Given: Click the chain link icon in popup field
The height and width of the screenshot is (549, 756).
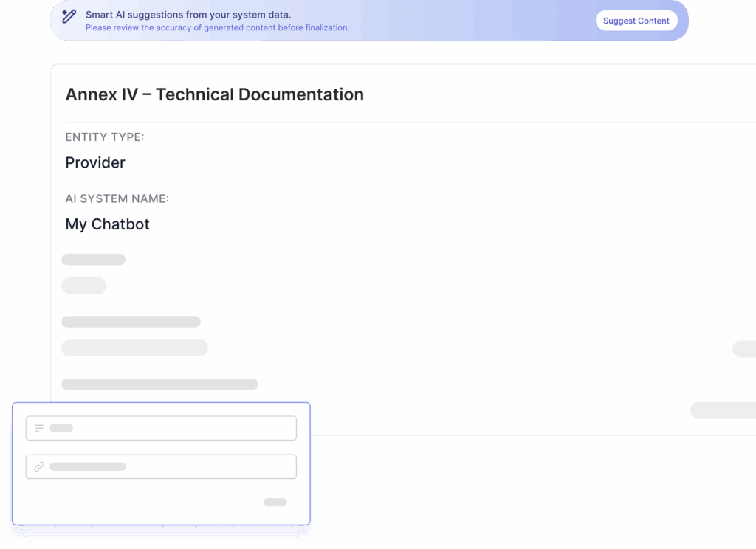Looking at the screenshot, I should [39, 466].
